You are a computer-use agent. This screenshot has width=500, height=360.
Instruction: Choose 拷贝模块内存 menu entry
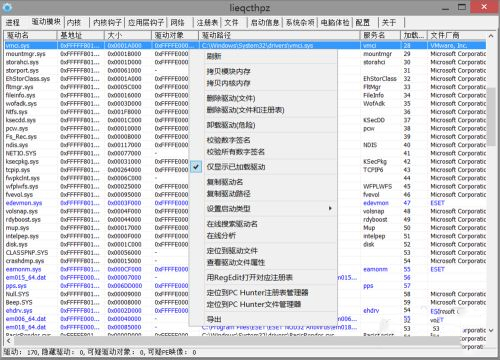pos(228,71)
